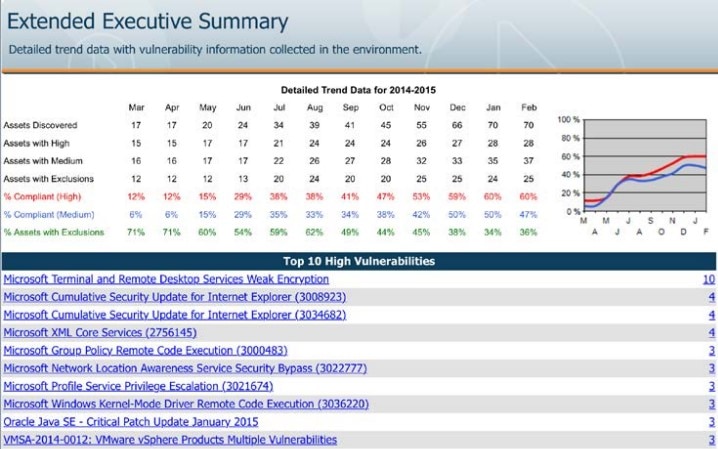Screen dimensions: 718x449
Task: Open VMSA-2014-0012 VMware vSphere vulnerabilities link
Action: point(170,440)
